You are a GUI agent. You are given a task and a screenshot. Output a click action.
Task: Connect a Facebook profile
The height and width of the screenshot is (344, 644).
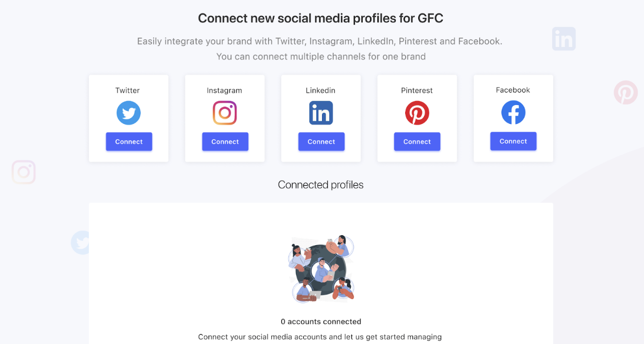[513, 141]
